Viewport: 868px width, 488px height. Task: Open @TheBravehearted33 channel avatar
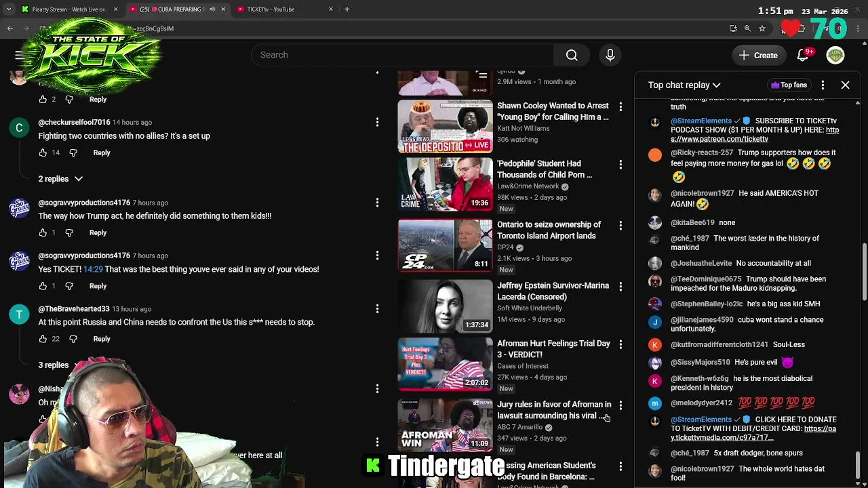click(19, 314)
